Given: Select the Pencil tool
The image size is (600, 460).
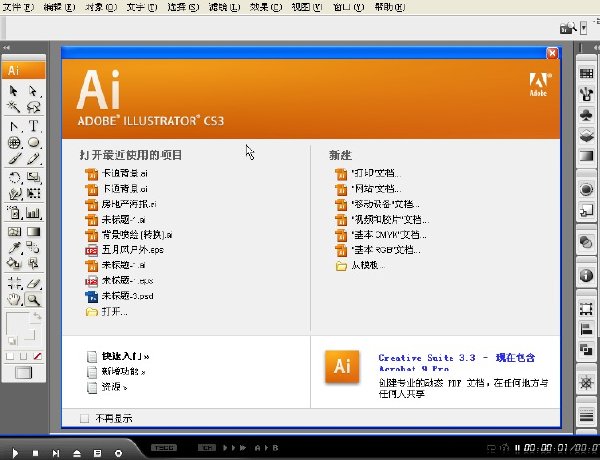Looking at the screenshot, I should point(33,158).
